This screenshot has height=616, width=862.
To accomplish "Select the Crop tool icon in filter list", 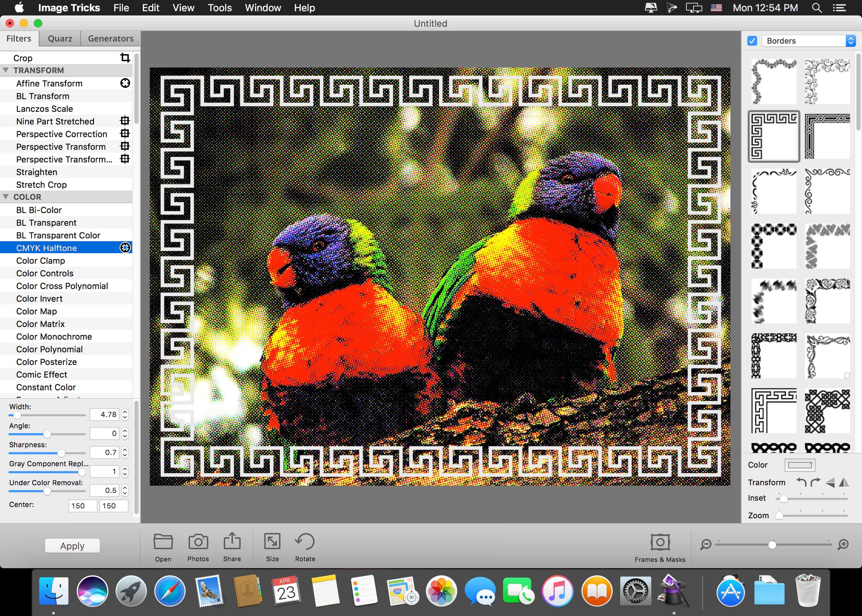I will click(125, 58).
